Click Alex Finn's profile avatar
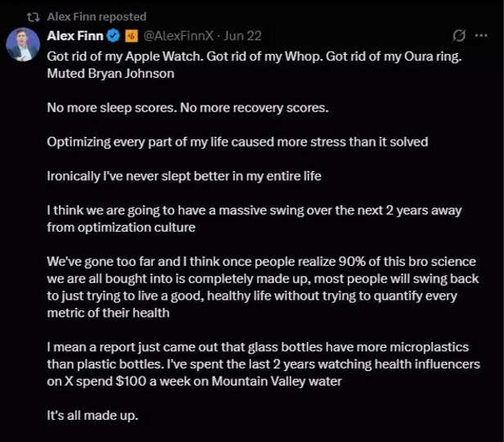The image size is (504, 442). point(22,44)
